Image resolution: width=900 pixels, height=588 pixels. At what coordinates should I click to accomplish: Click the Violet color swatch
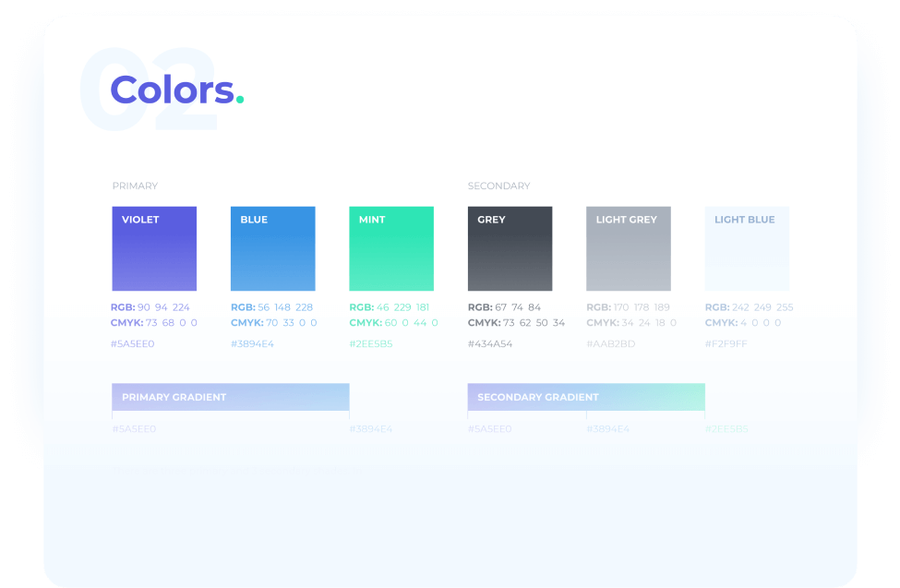154,249
